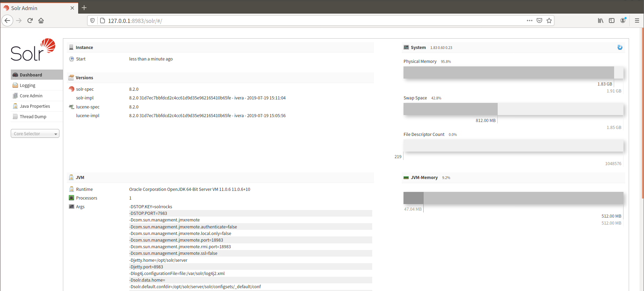
Task: Click the Runtime row icon
Action: [72, 189]
